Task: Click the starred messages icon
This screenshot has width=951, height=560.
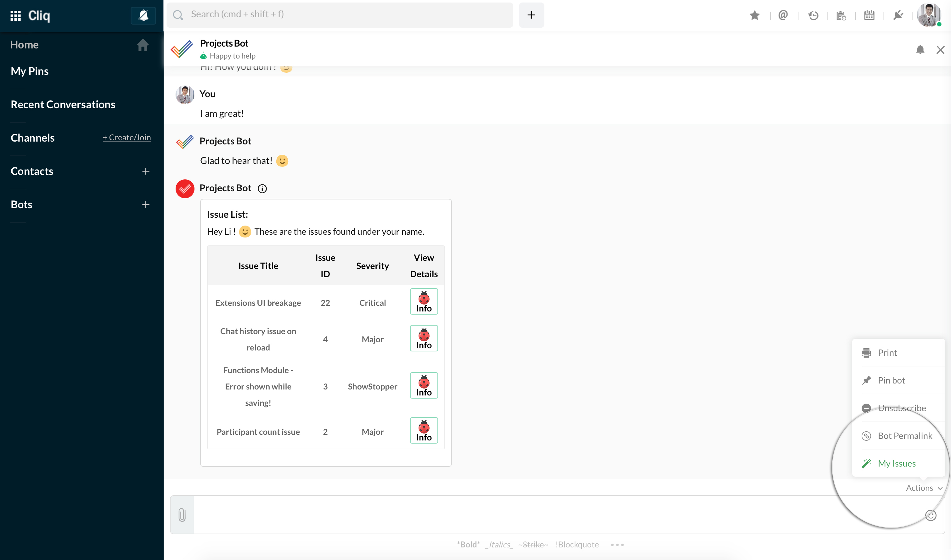Action: pos(755,15)
